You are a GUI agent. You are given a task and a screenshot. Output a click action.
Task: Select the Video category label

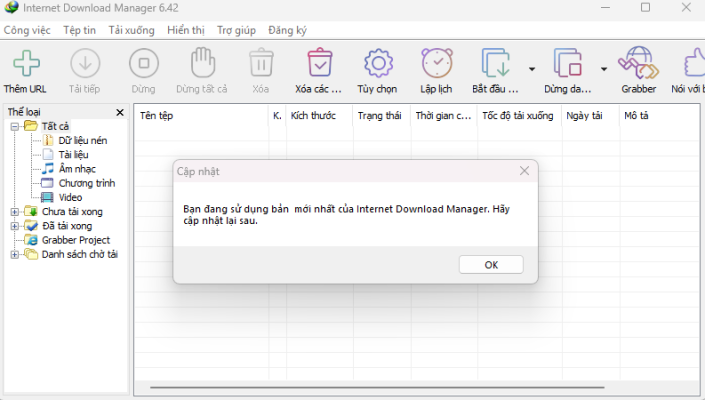(70, 197)
